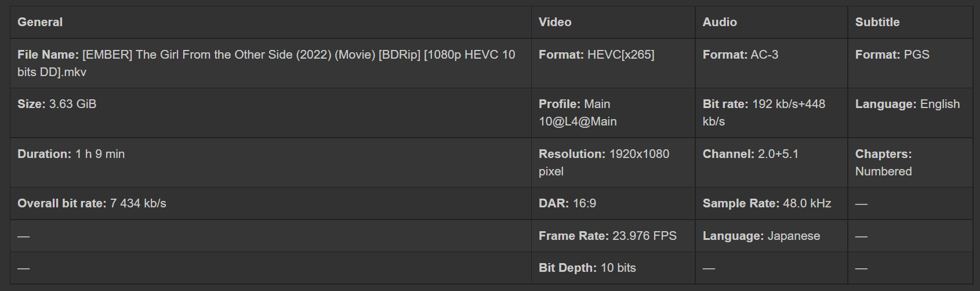
Task: Select the Profile Main 10@L4@Main cell
Action: [x=578, y=113]
